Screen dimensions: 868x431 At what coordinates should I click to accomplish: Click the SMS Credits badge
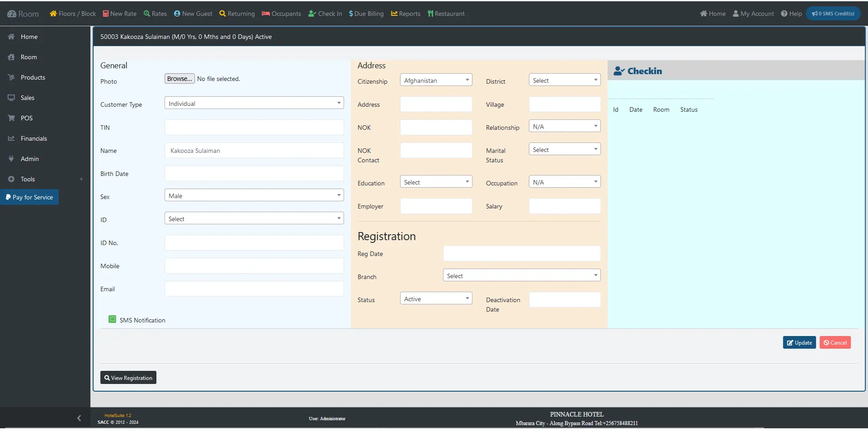(x=833, y=14)
